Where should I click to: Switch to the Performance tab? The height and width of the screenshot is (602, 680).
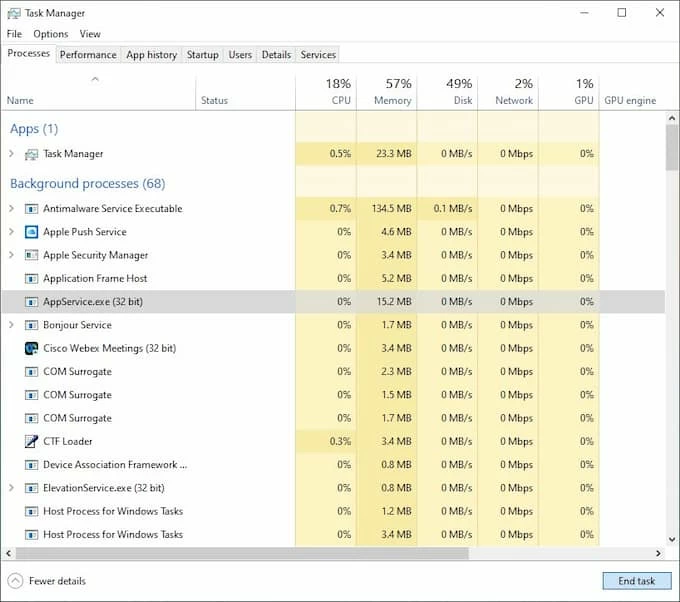pyautogui.click(x=88, y=55)
